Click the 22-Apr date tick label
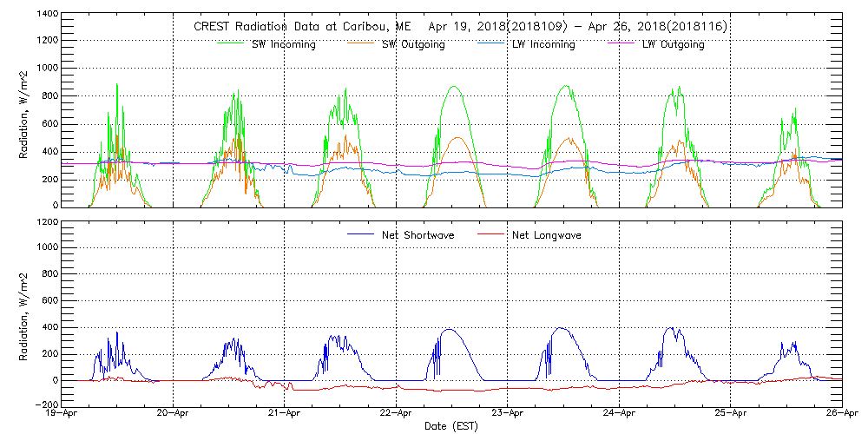This screenshot has width=868, height=434. click(x=397, y=414)
